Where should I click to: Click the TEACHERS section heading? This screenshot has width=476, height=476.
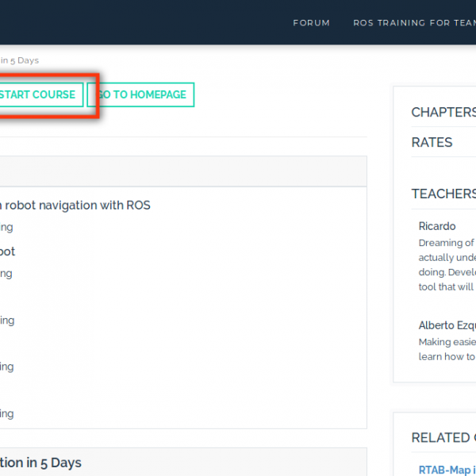tap(443, 194)
